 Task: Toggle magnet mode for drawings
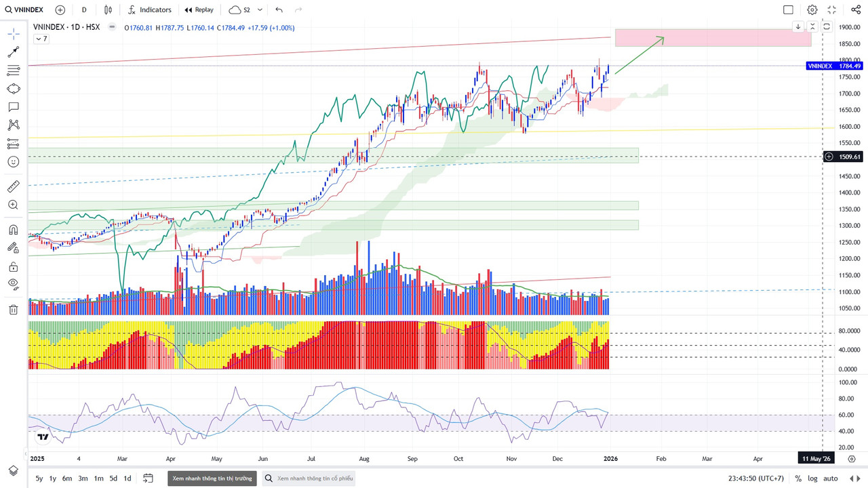[x=14, y=230]
